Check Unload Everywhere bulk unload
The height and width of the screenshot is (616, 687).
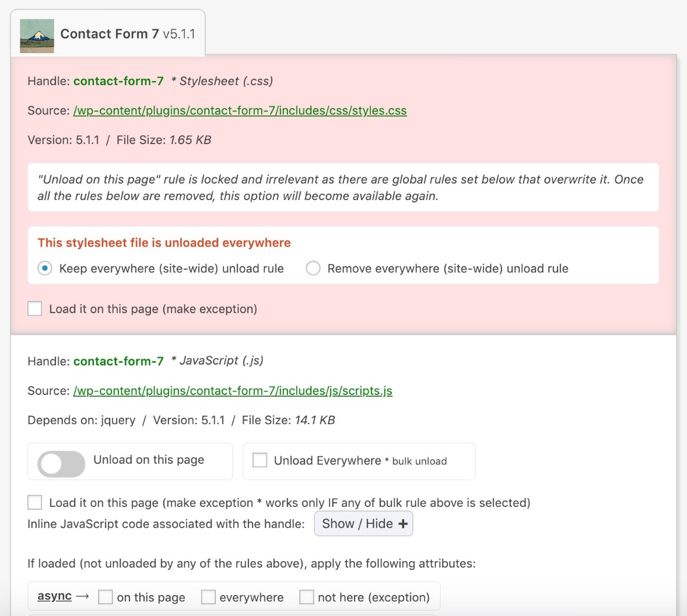(x=260, y=460)
